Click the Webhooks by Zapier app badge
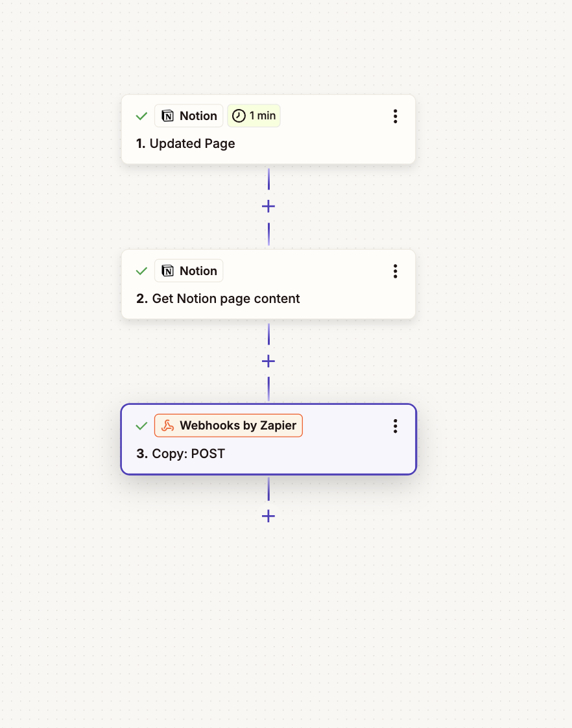Screen dimensions: 572x728 (228, 426)
